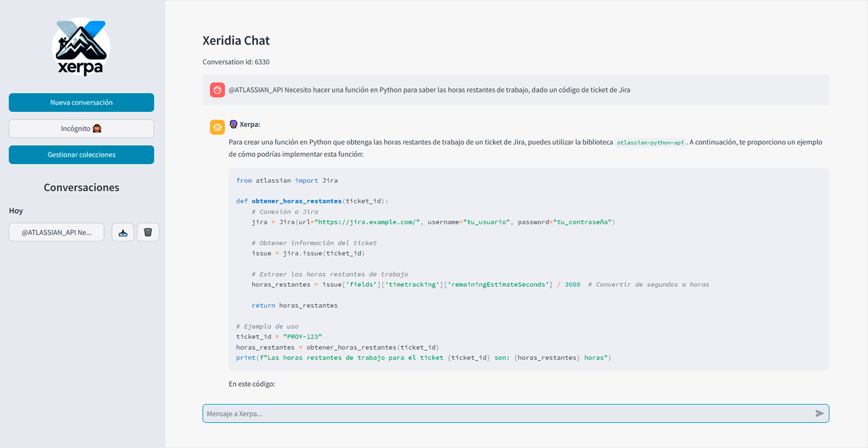Click the Xerpa mountain logo
Viewport: 868px width, 448px height.
[81, 48]
